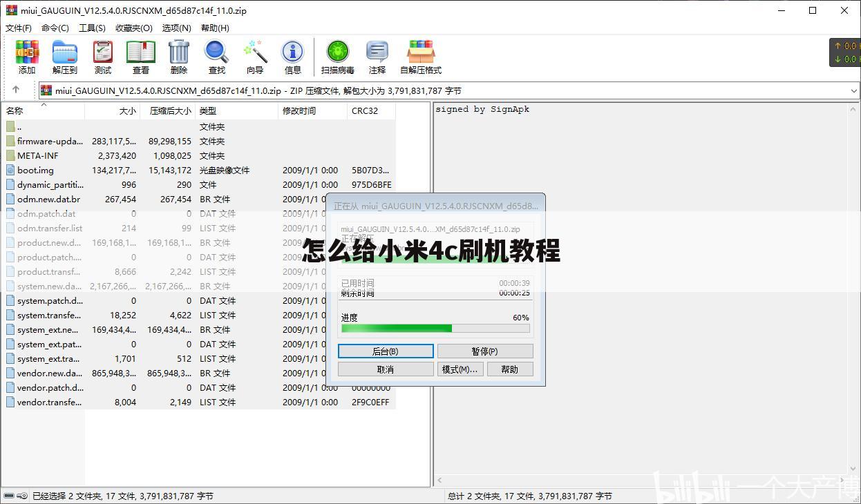This screenshot has height=504, width=861.
Task: Select the parent folder '..' row
Action: [x=198, y=126]
